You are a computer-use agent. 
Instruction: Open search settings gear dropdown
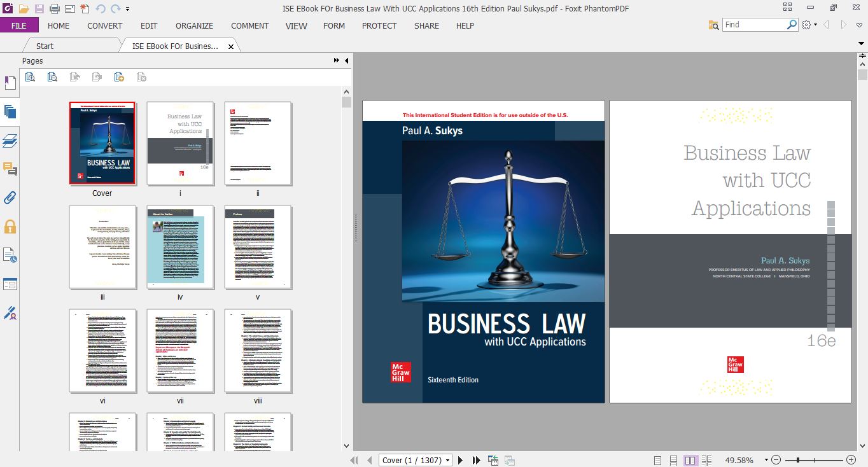(809, 25)
